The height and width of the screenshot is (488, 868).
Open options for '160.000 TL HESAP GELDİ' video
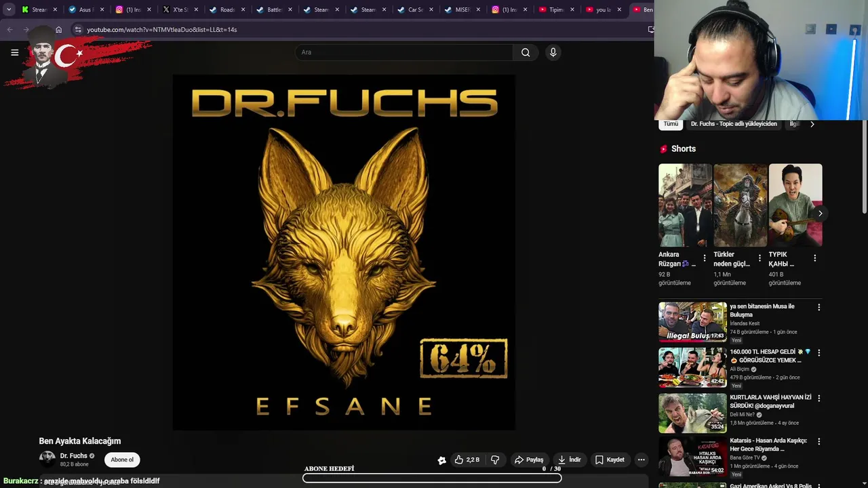[818, 352]
